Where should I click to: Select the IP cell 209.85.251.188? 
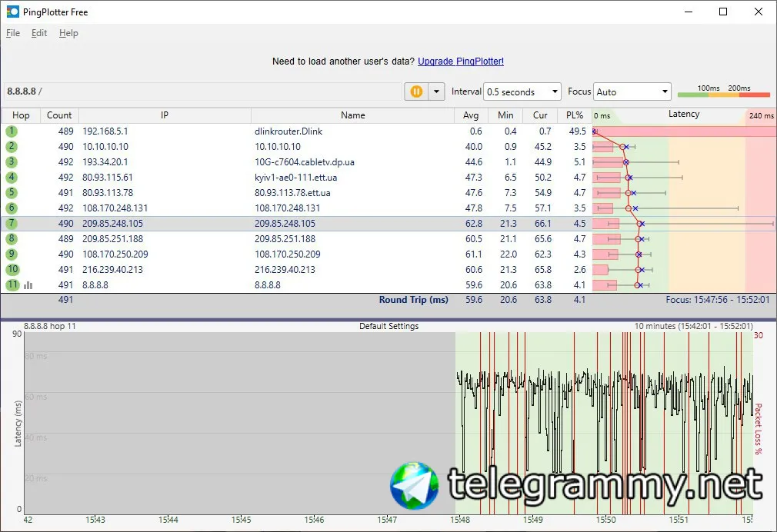click(112, 239)
